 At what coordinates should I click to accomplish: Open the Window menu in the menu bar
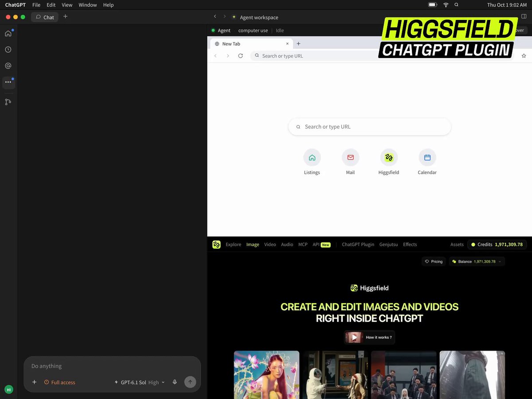[x=88, y=5]
